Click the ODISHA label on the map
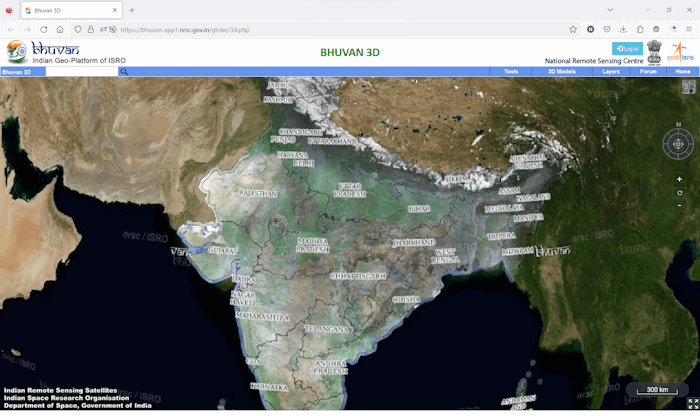This screenshot has height=416, width=700. point(406,300)
